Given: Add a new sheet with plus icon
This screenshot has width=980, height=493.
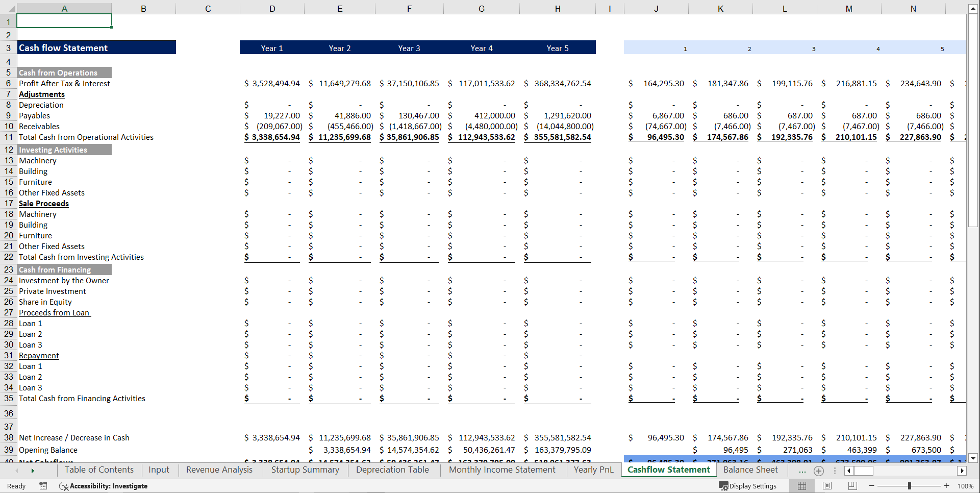Looking at the screenshot, I should click(x=819, y=471).
